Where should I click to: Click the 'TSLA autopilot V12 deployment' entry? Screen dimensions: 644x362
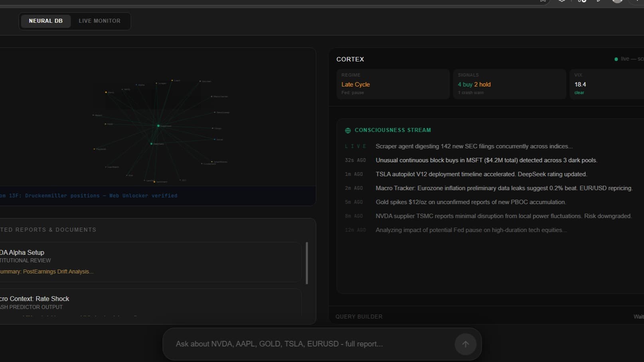pyautogui.click(x=481, y=174)
